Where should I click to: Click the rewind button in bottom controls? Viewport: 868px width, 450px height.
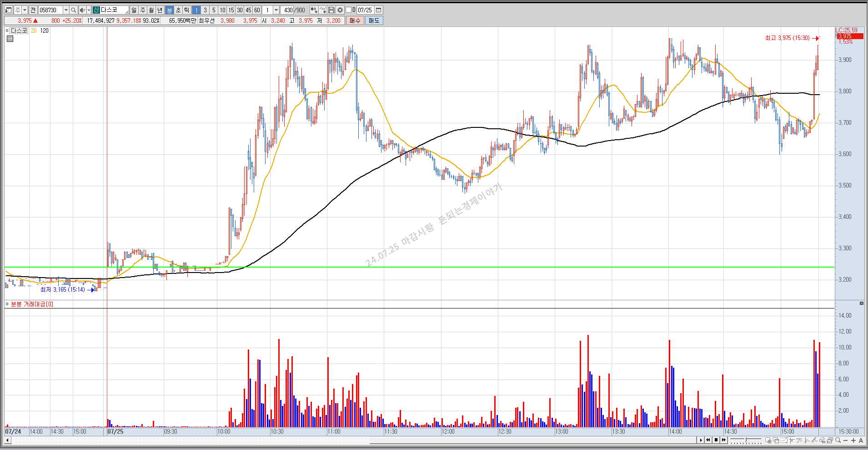click(x=708, y=440)
